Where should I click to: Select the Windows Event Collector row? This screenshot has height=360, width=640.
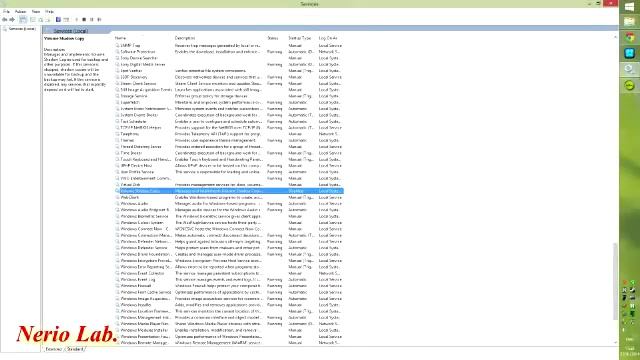229,273
